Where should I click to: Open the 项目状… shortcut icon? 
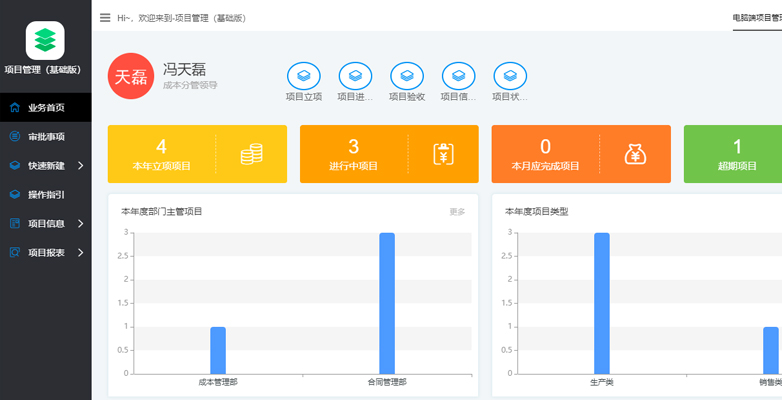tap(511, 75)
